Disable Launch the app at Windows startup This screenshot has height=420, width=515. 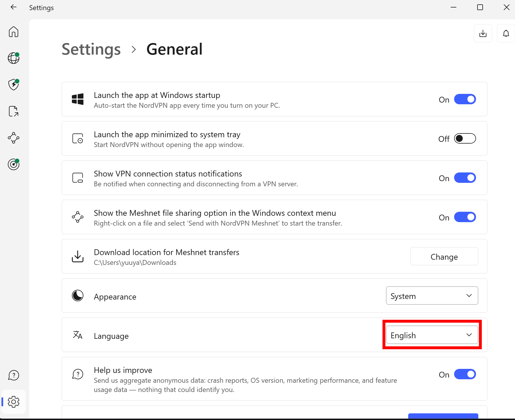click(465, 99)
